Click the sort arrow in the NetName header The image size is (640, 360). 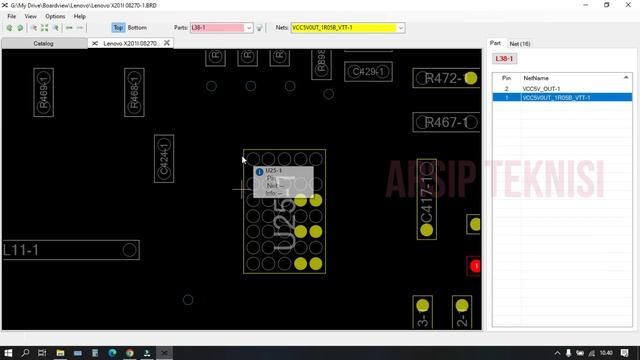coord(626,78)
